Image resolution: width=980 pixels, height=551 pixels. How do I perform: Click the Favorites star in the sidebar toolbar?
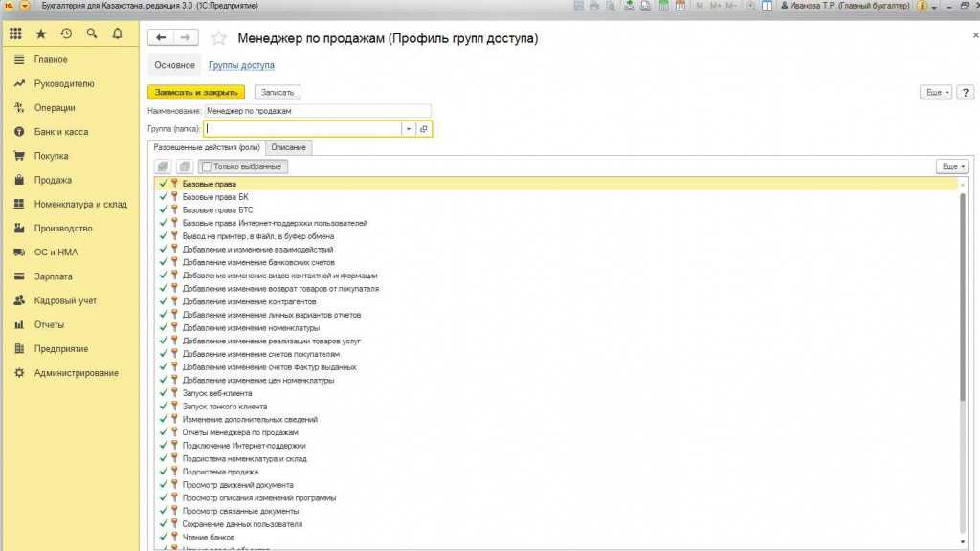pos(41,33)
